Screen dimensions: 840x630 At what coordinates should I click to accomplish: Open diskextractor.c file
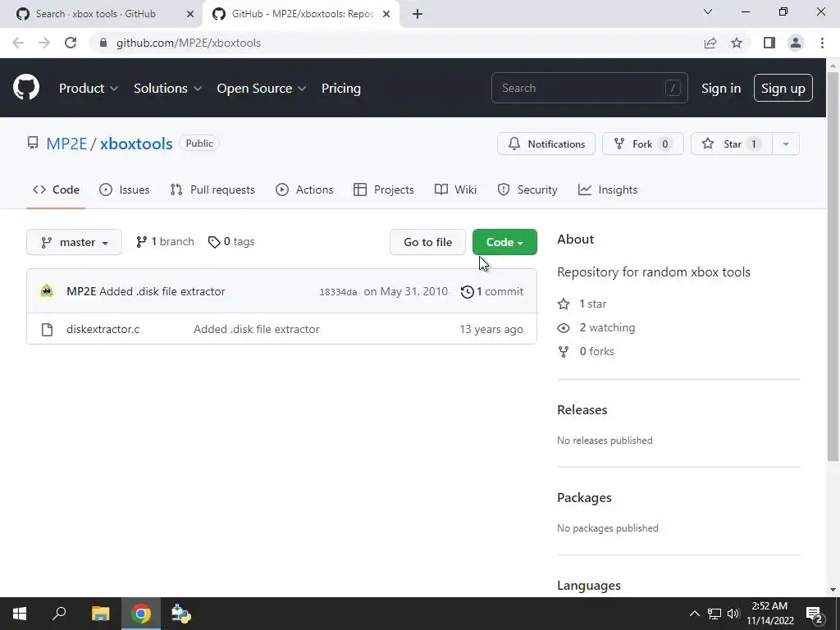click(x=103, y=330)
